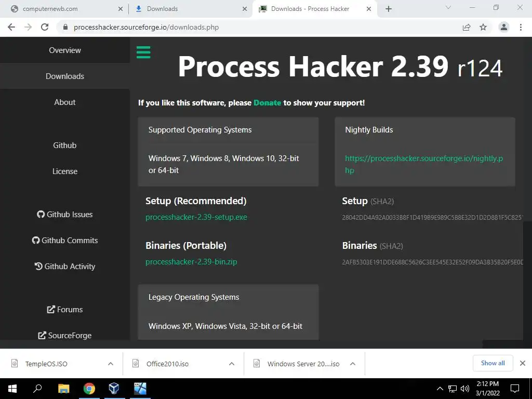Viewport: 532px width, 399px height.
Task: Bookmark this page with the star icon
Action: 483,27
